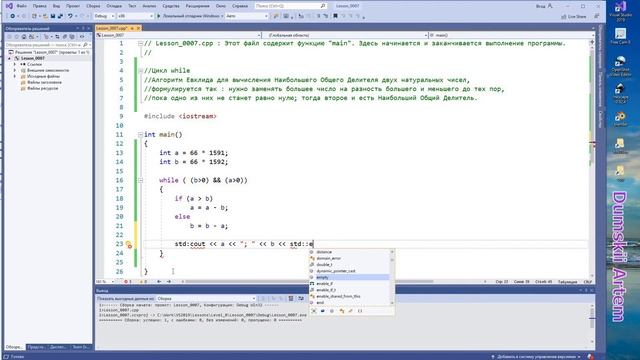Click the search box labelled Поиск (Ctrl+Q)
This screenshot has height=360, width=640.
[290, 6]
